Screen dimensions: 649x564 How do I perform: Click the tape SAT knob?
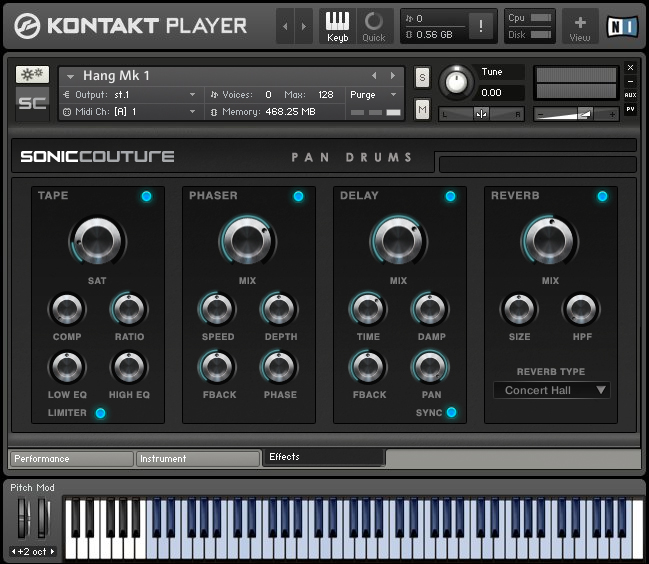coord(98,241)
